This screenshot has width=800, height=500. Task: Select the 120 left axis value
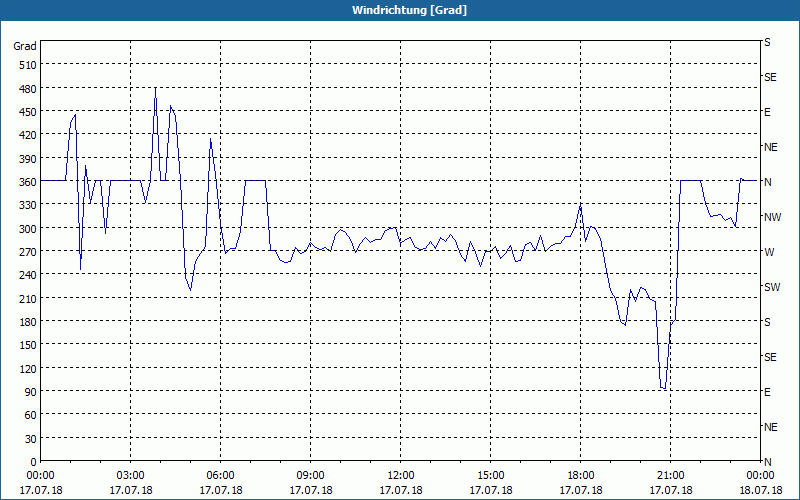click(29, 368)
